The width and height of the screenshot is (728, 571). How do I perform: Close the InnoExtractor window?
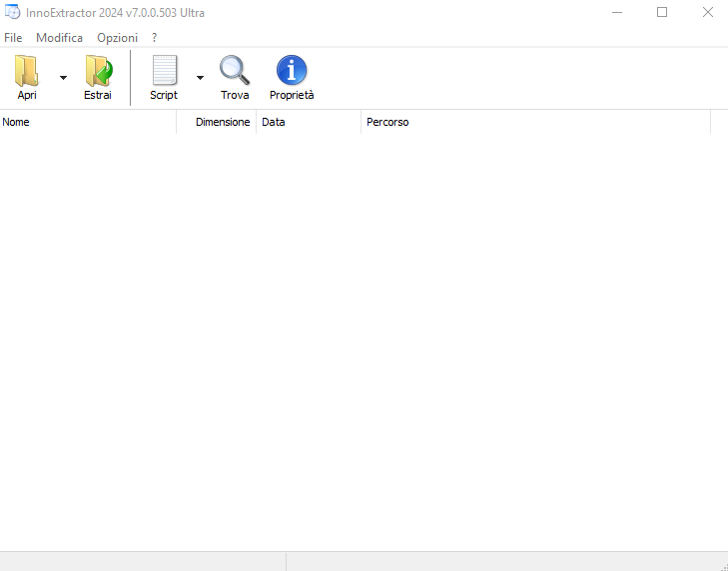tap(708, 13)
